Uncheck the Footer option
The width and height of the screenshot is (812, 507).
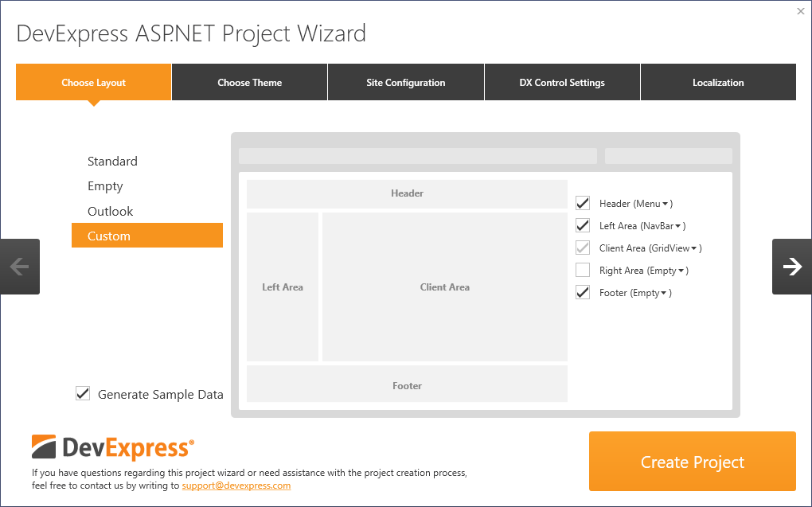click(582, 292)
